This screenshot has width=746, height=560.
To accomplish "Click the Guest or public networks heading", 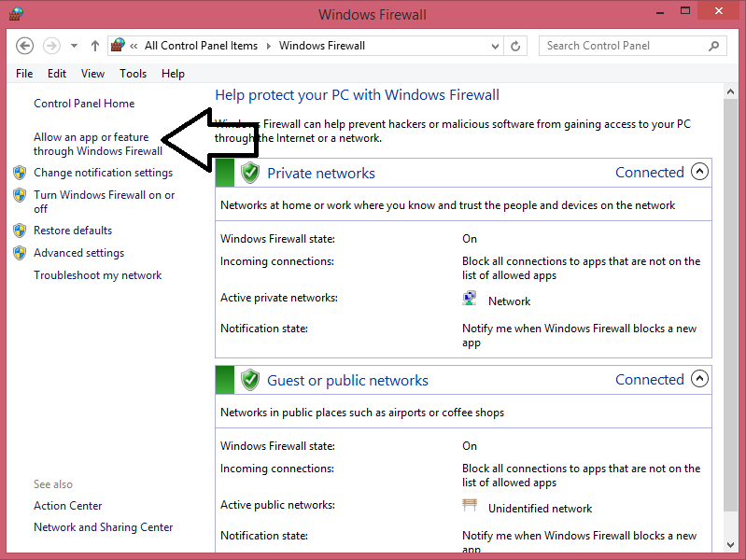I will pyautogui.click(x=347, y=381).
